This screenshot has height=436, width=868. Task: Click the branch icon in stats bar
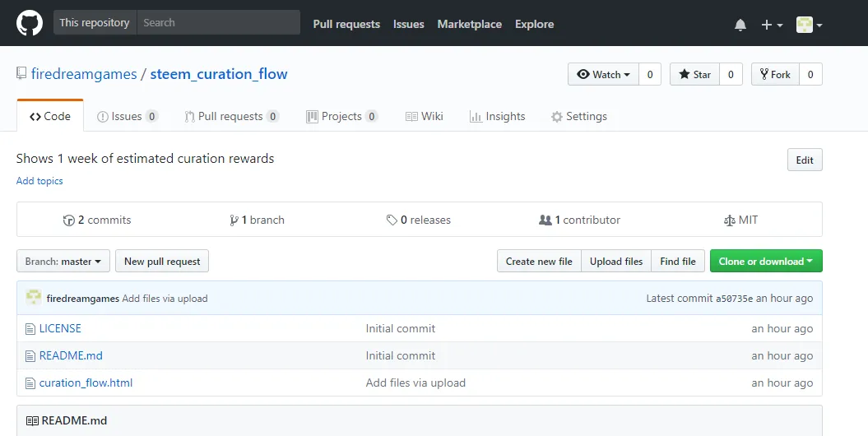(234, 220)
